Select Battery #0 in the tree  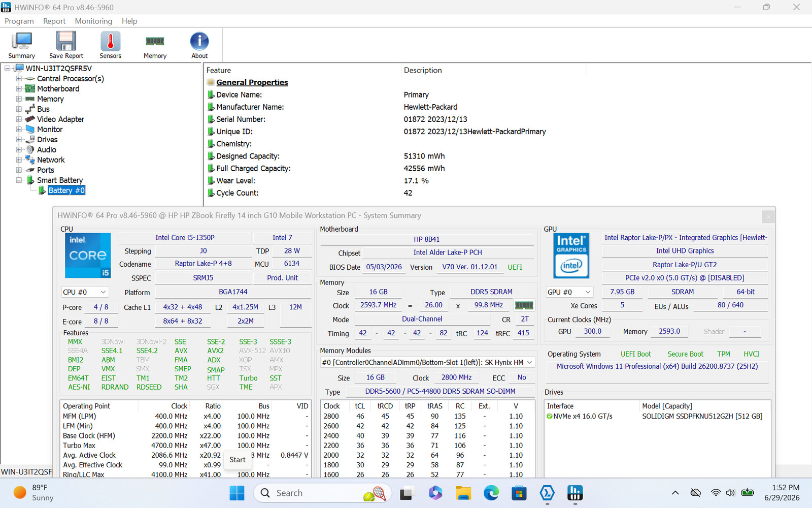[66, 190]
